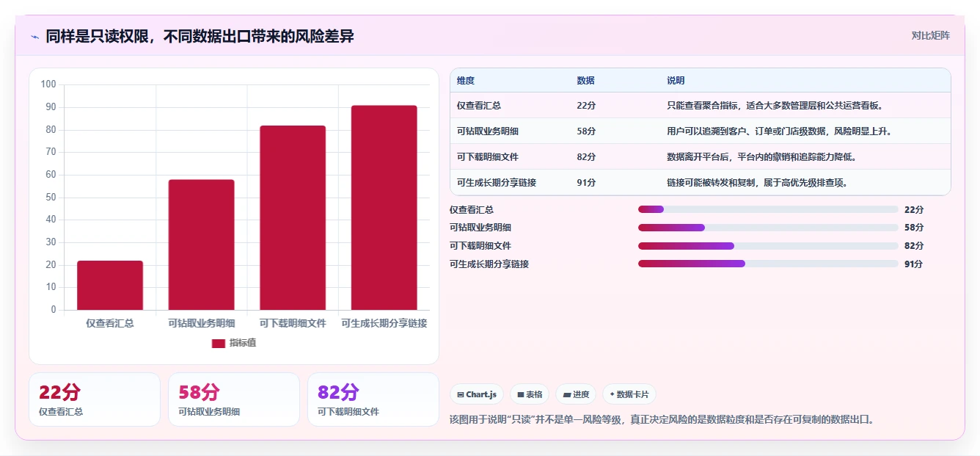Select the 表格 tag chip
980x456 pixels.
pyautogui.click(x=530, y=394)
